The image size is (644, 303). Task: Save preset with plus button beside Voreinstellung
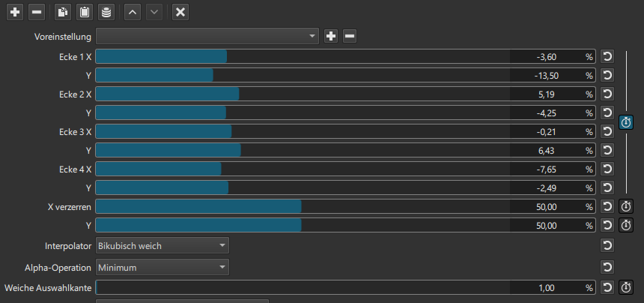(331, 36)
